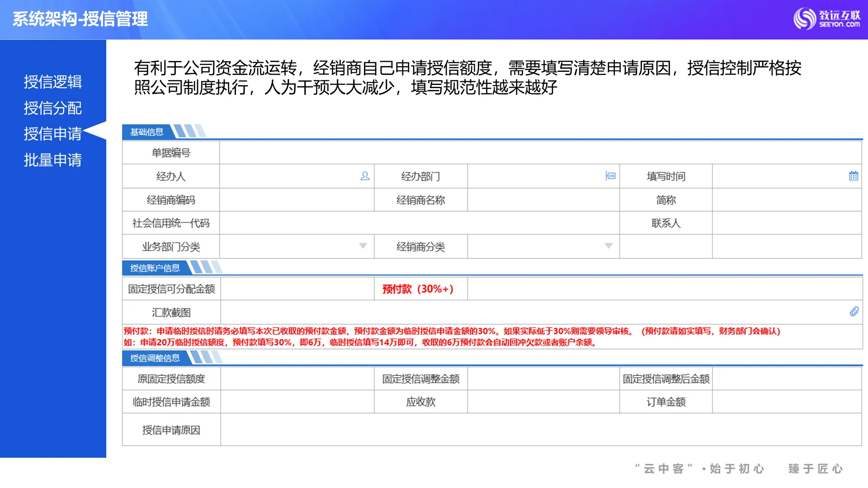Expand the 业务部门分类 dropdown arrow
Image resolution: width=868 pixels, height=488 pixels.
(x=363, y=246)
